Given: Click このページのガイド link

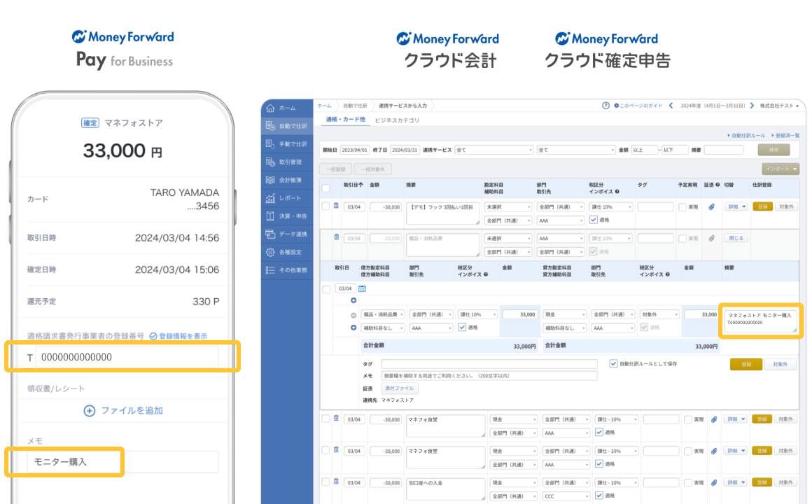Looking at the screenshot, I should coord(638,106).
